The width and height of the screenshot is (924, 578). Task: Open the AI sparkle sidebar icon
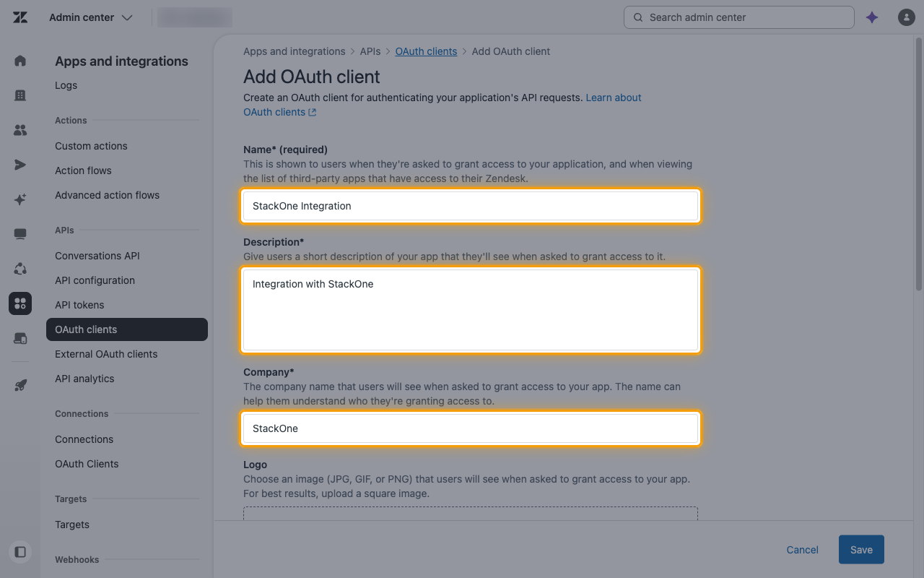click(20, 199)
